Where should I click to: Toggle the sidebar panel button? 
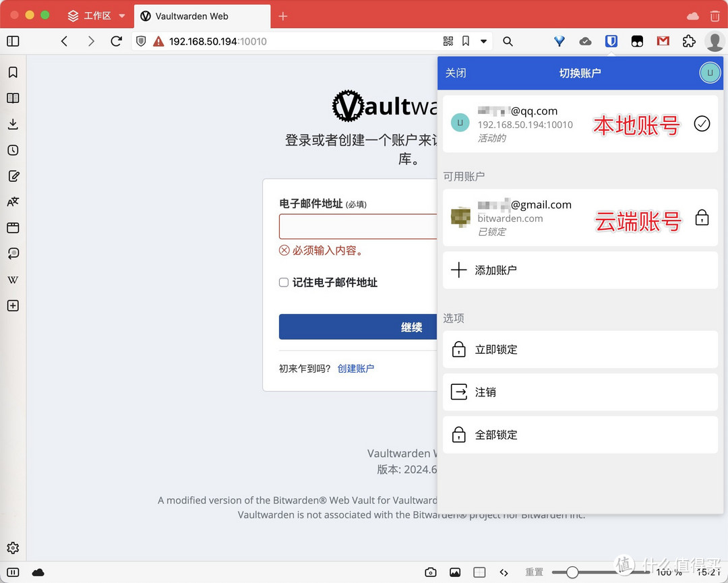[13, 41]
